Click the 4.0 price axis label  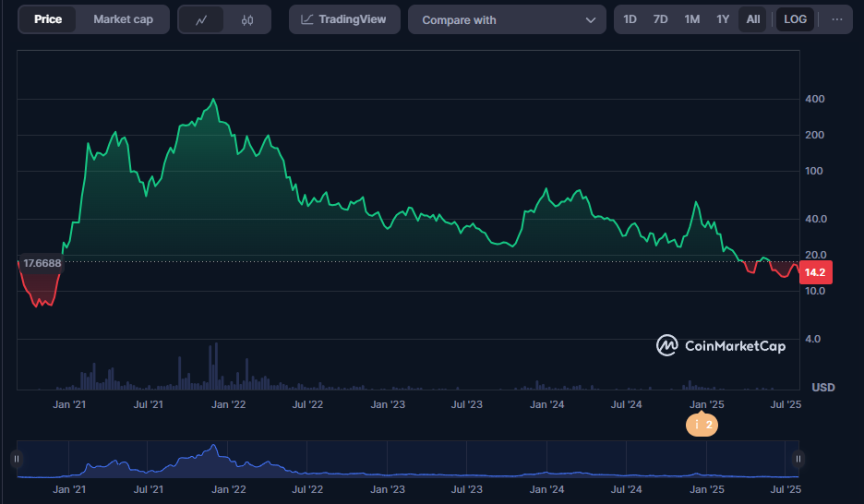[x=812, y=339]
